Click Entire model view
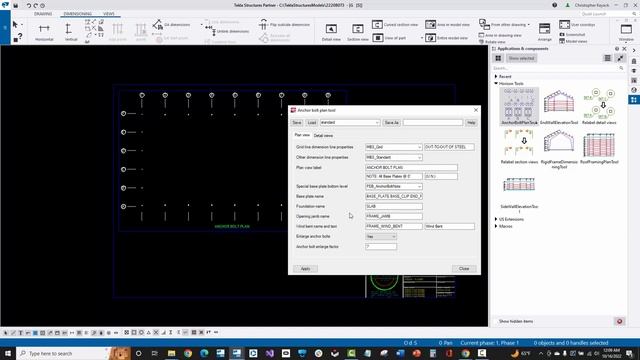This screenshot has width=640, height=360. pyautogui.click(x=447, y=38)
